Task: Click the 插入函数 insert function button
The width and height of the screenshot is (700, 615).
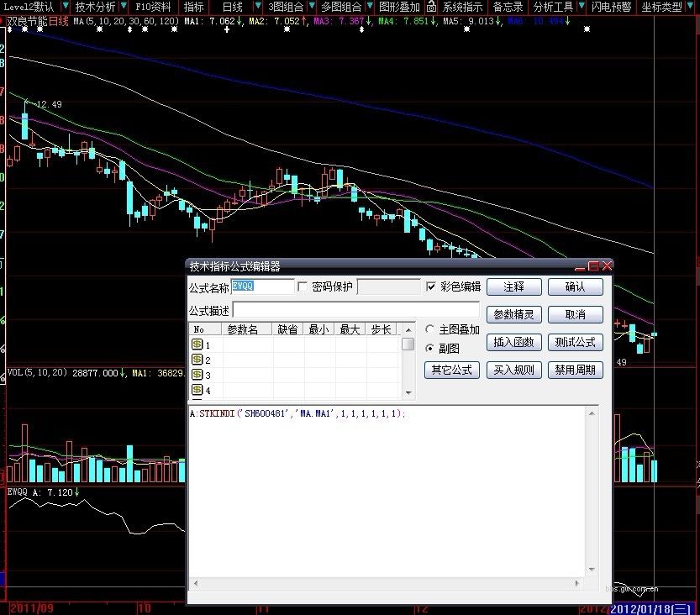Action: coord(513,343)
